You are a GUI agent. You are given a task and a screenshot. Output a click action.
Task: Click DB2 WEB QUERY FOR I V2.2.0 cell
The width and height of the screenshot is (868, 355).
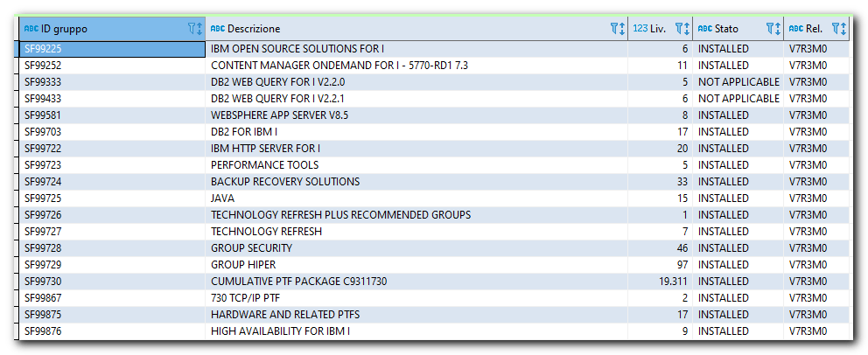coord(416,82)
